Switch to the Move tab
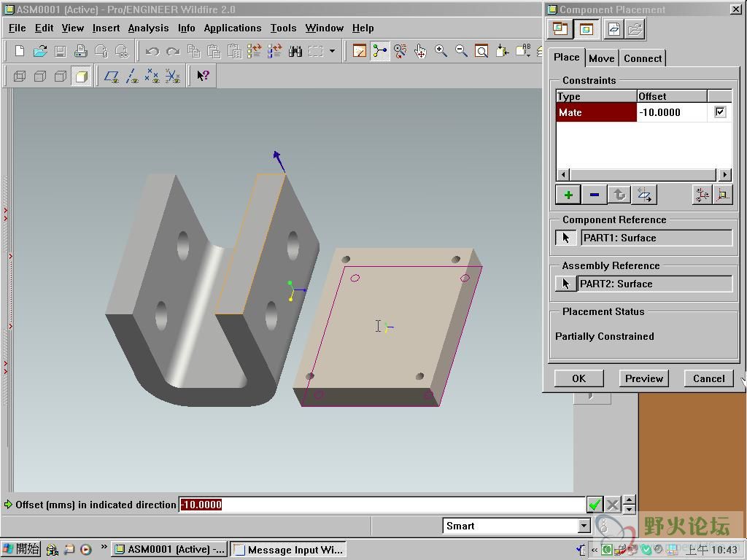 tap(601, 58)
